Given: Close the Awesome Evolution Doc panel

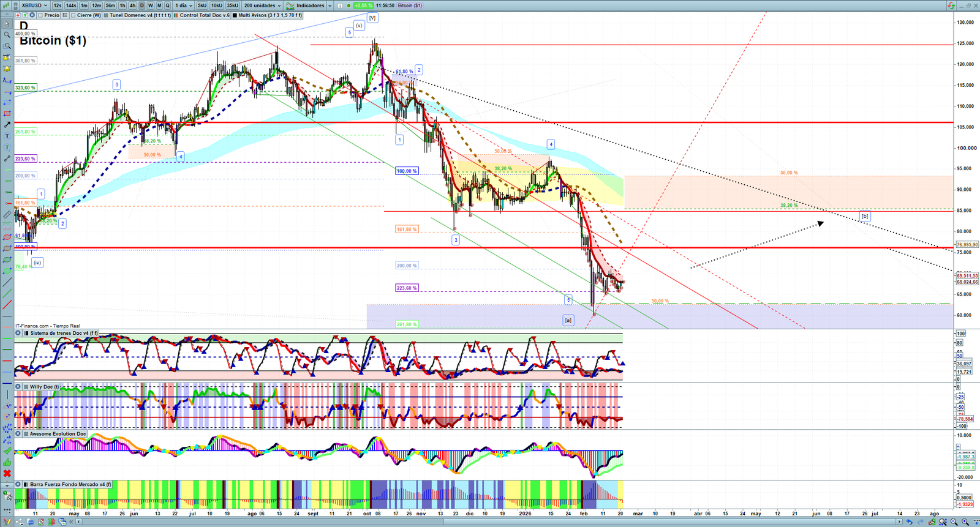Looking at the screenshot, I should point(18,434).
